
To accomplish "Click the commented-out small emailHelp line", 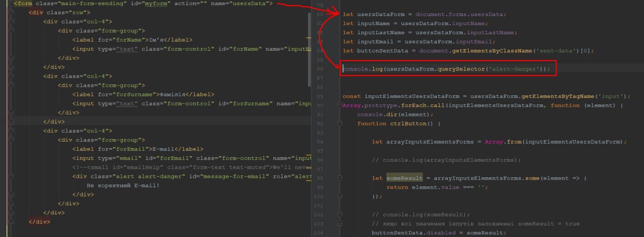I will coord(192,167).
